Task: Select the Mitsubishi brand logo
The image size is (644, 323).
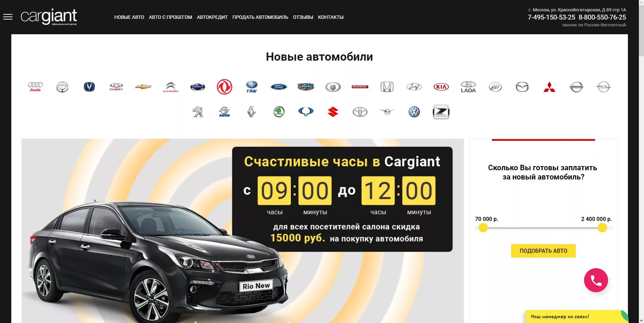Action: [549, 87]
